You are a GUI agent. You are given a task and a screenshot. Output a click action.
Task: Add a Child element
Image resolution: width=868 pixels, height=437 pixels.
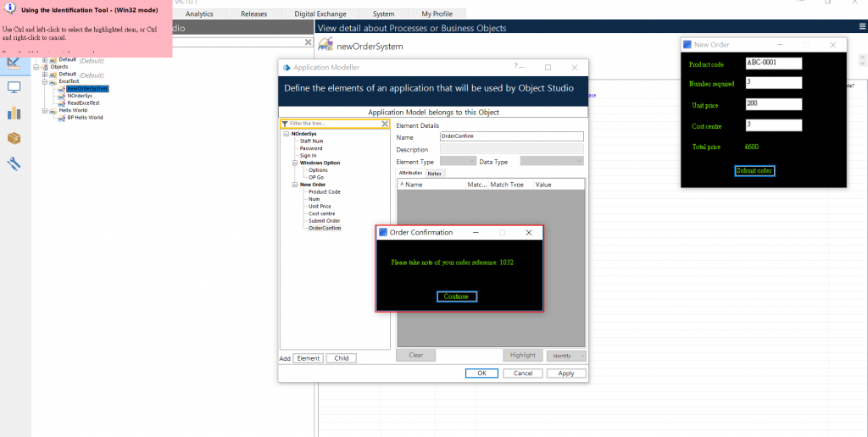click(x=342, y=358)
